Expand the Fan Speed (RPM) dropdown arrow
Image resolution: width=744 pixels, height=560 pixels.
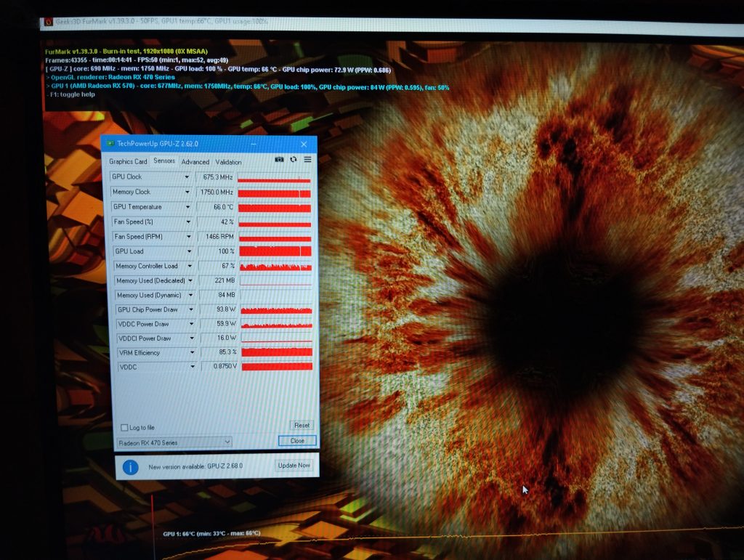pos(188,237)
